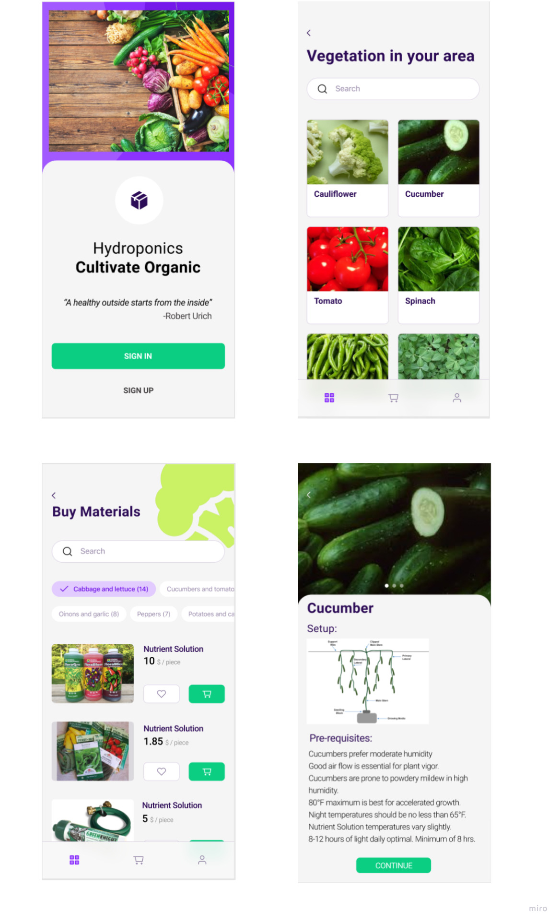Toggle Cabbage and lettuce (14) filter chip

[104, 589]
